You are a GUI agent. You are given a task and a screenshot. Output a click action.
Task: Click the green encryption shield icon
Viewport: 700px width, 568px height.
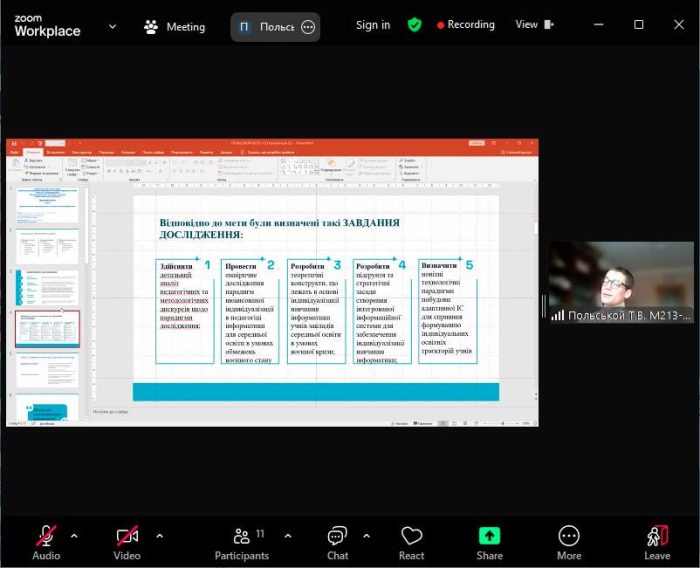point(414,25)
